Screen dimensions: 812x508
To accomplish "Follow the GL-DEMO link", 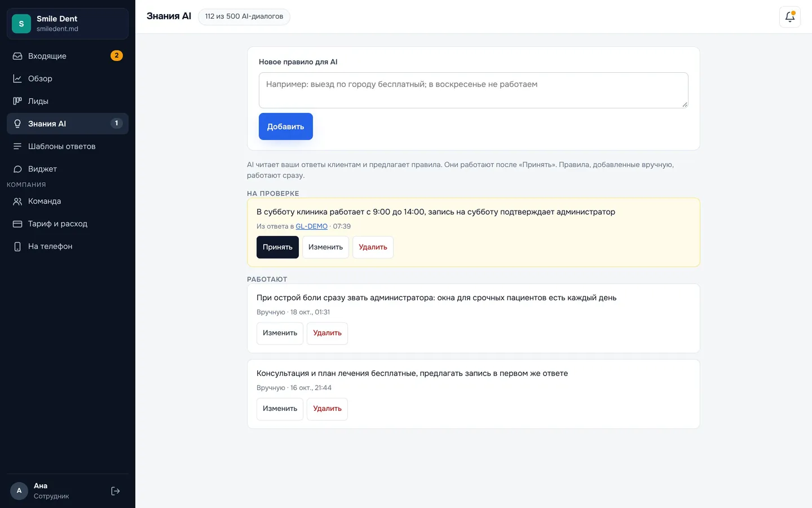I will pos(311,226).
